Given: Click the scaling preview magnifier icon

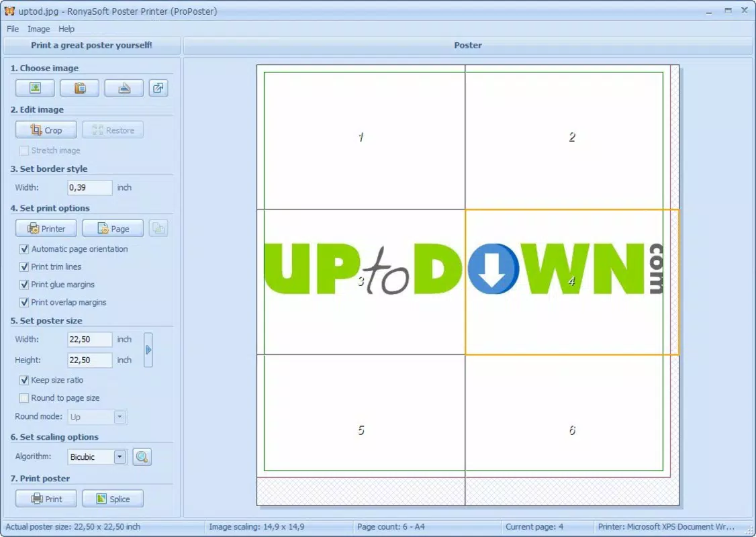Looking at the screenshot, I should 142,456.
